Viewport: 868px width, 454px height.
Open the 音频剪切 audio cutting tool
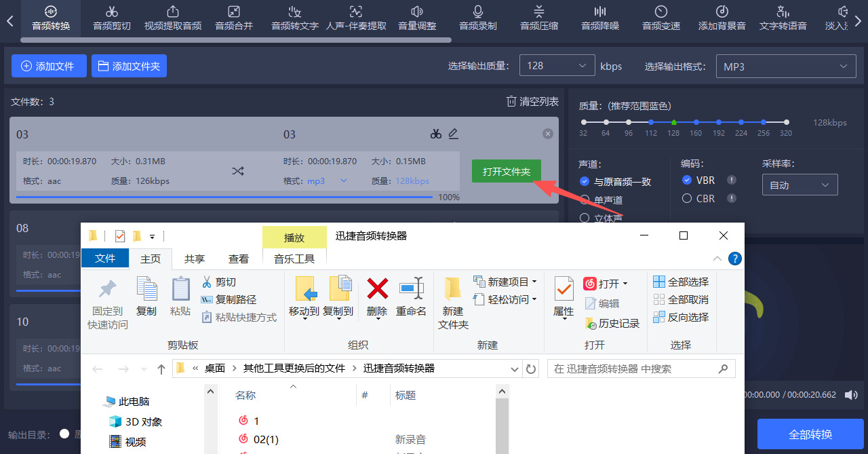112,18
